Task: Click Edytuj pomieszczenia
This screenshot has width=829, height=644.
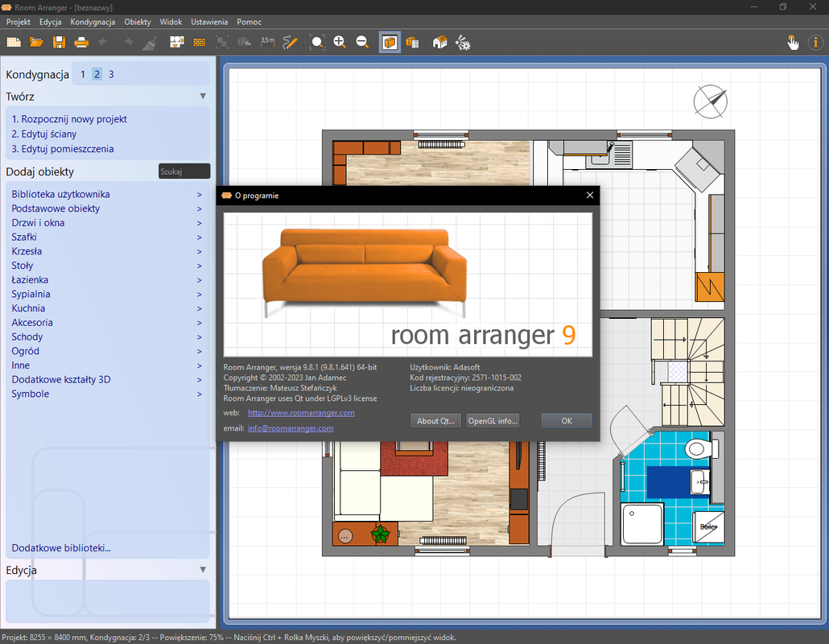Action: pos(63,149)
